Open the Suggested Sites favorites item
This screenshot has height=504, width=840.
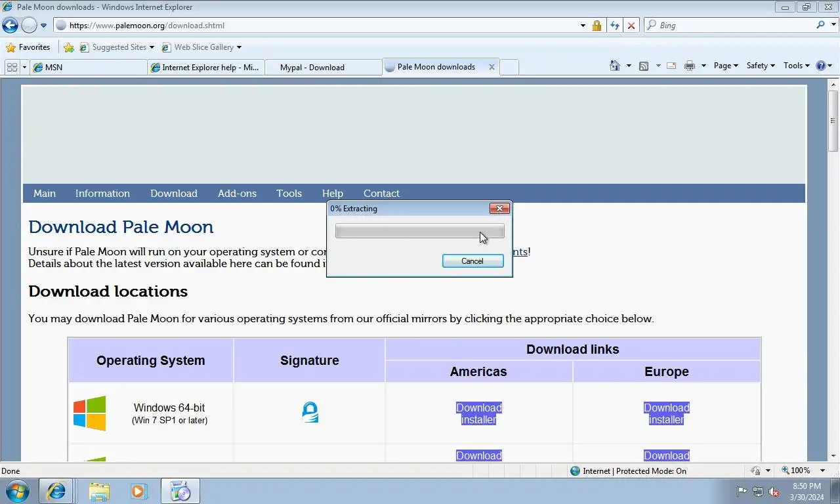tap(117, 47)
